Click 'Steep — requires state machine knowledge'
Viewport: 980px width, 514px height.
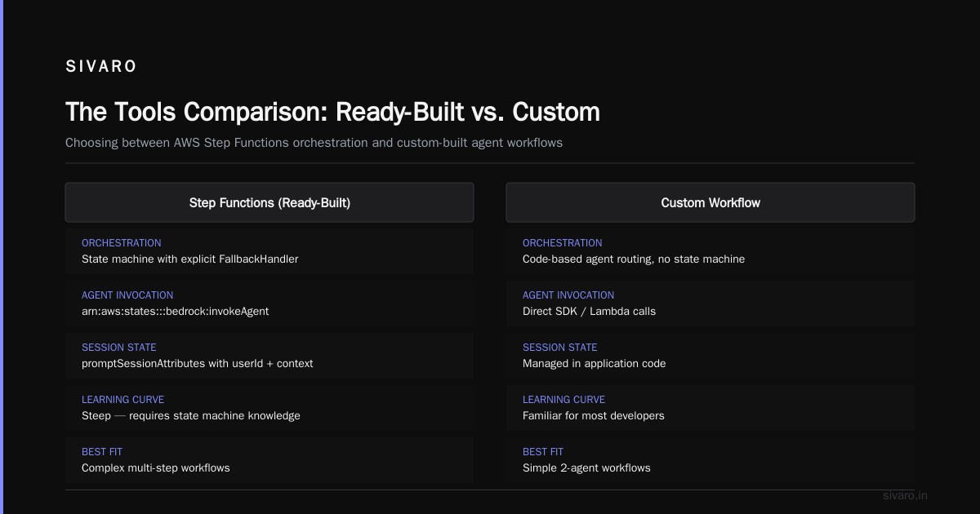(191, 416)
